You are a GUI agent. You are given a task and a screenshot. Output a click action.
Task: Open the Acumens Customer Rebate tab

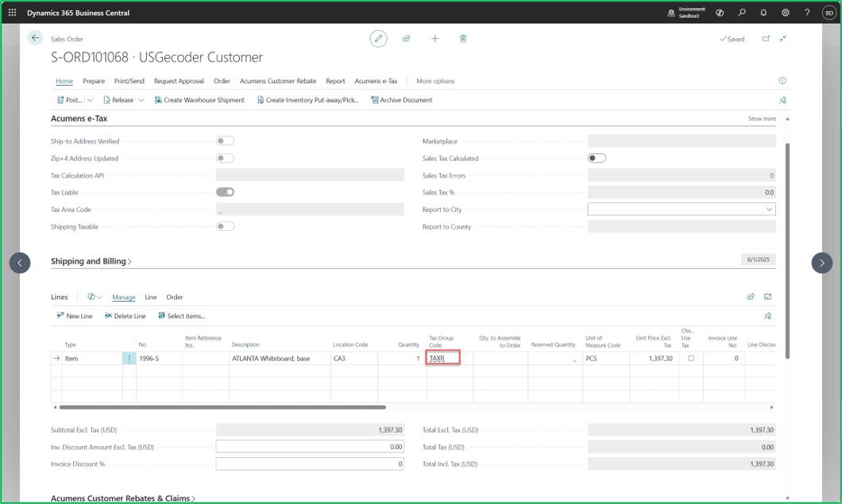point(278,81)
